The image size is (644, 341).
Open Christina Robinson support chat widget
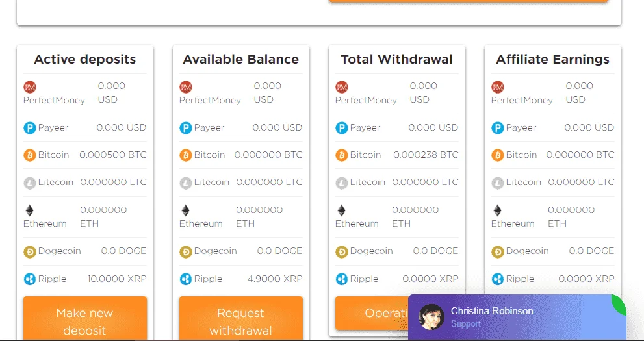pos(517,317)
